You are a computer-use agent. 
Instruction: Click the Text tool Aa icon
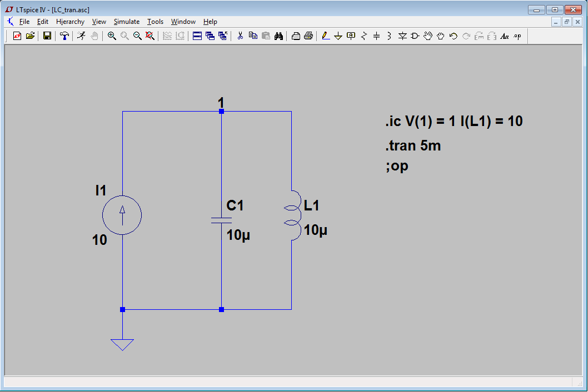505,36
